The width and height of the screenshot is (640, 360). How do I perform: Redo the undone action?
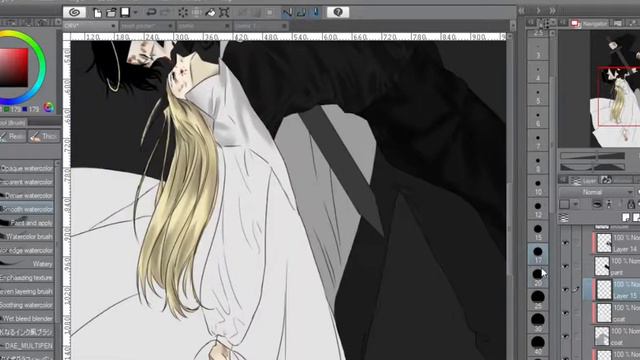(x=165, y=13)
